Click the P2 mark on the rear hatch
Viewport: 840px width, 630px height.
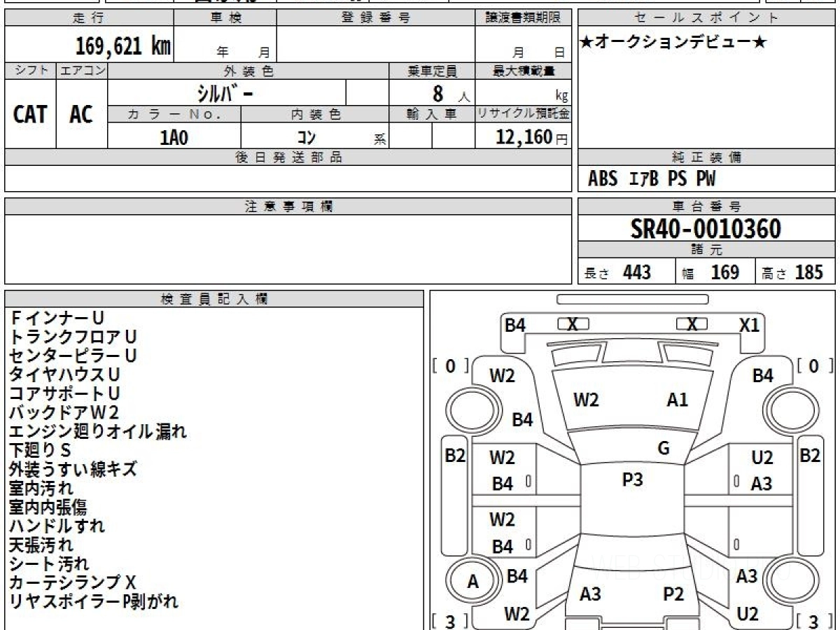coord(673,594)
